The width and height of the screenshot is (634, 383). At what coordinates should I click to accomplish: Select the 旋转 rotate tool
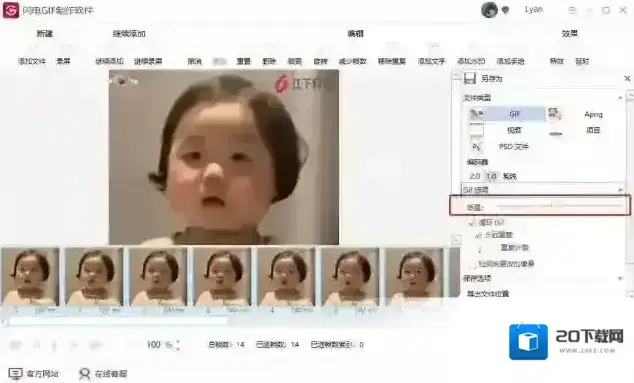tap(320, 61)
